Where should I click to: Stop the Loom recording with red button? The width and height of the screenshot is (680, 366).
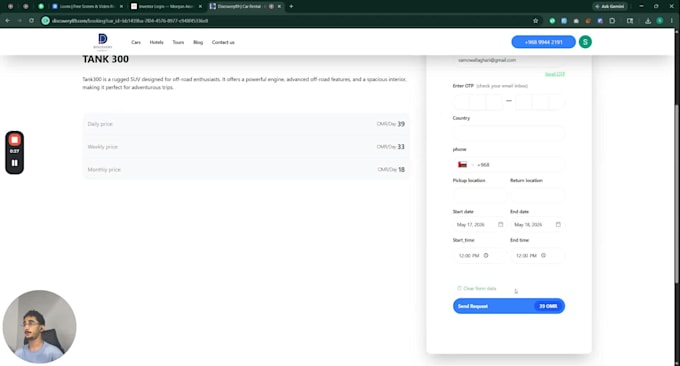[x=14, y=140]
